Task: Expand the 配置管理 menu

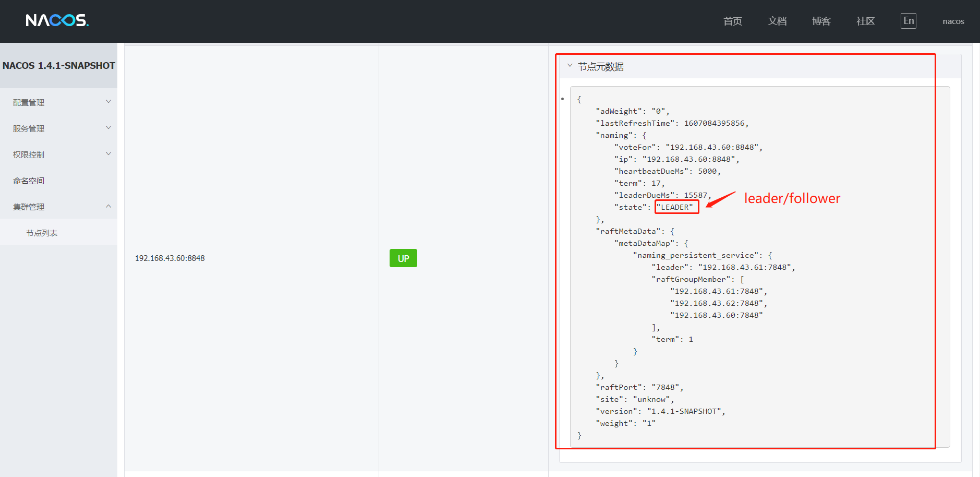Action: point(58,102)
